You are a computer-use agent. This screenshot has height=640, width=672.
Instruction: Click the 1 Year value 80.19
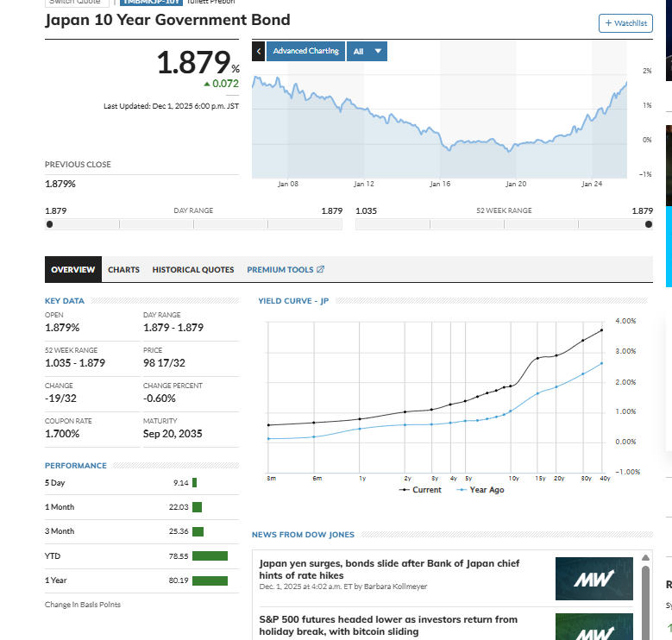tap(179, 580)
